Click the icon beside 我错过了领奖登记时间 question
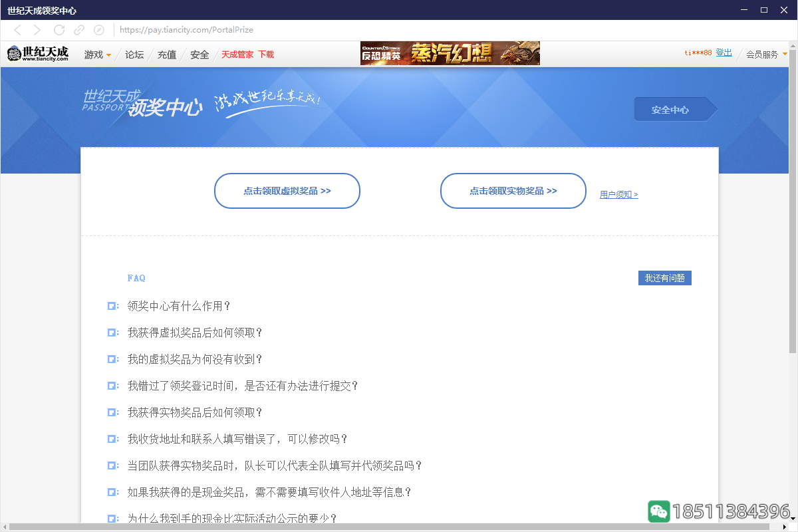This screenshot has width=798, height=532. [x=112, y=386]
